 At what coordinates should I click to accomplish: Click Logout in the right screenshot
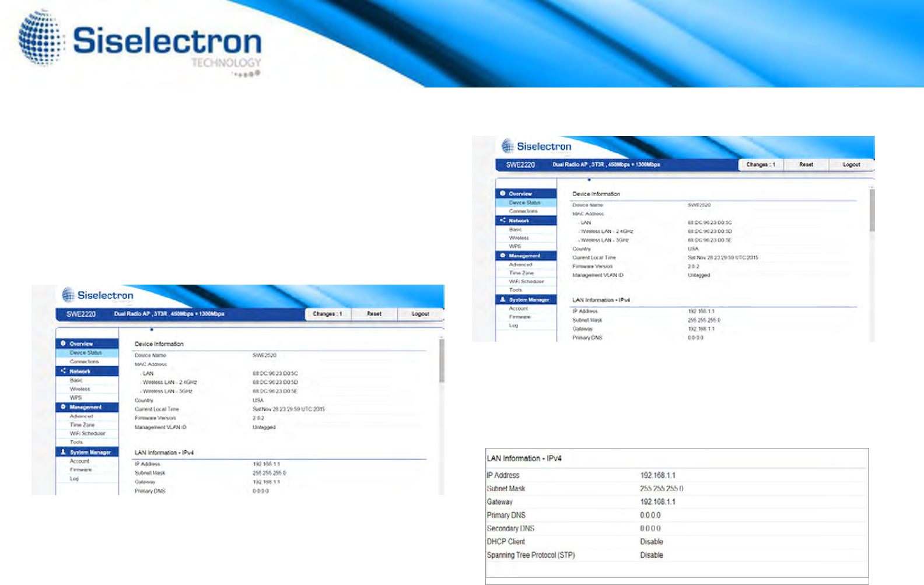click(851, 164)
